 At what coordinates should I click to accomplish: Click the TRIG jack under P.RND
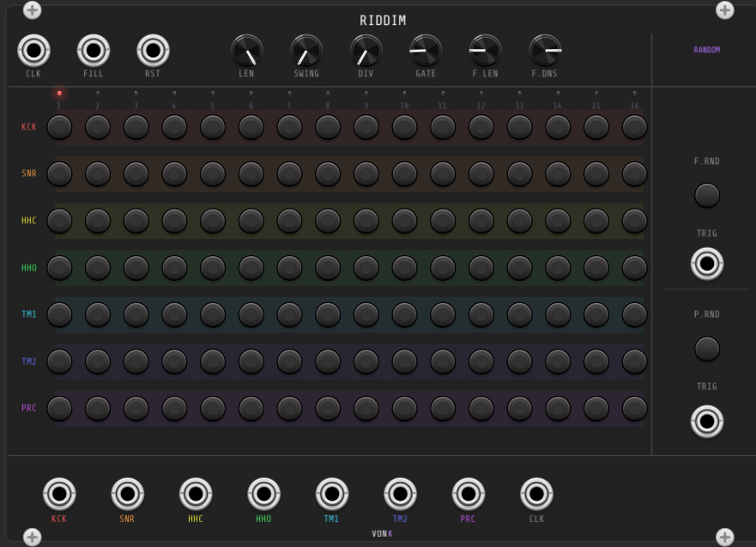(707, 422)
